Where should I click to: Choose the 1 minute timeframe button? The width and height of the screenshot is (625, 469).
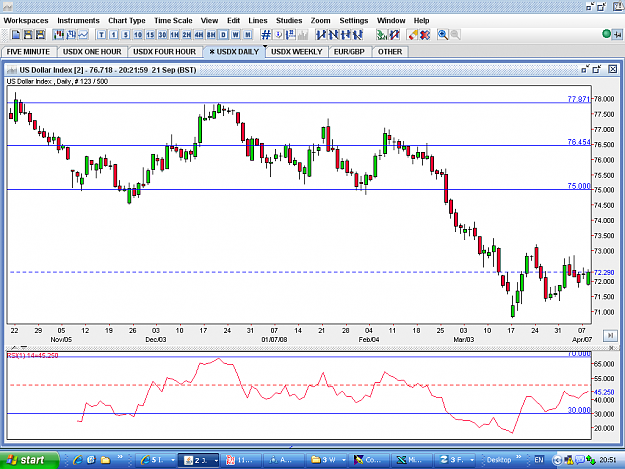114,35
